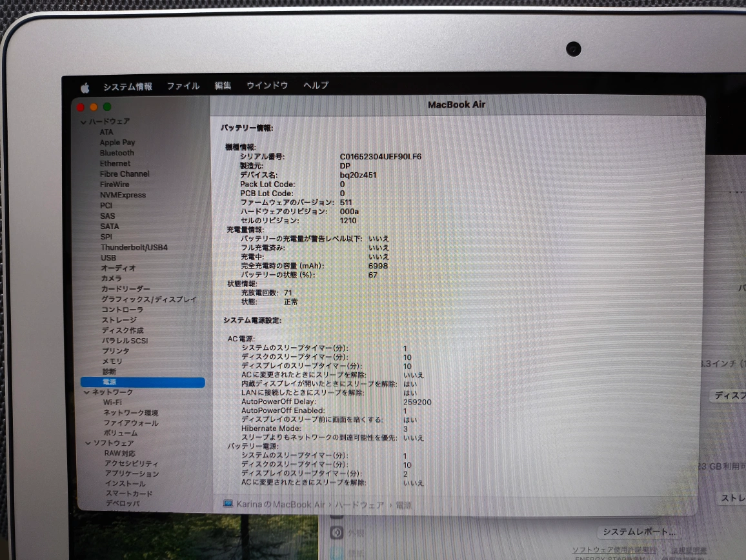746x560 pixels.
Task: Select コントローラ in the sidebar
Action: pos(122,310)
